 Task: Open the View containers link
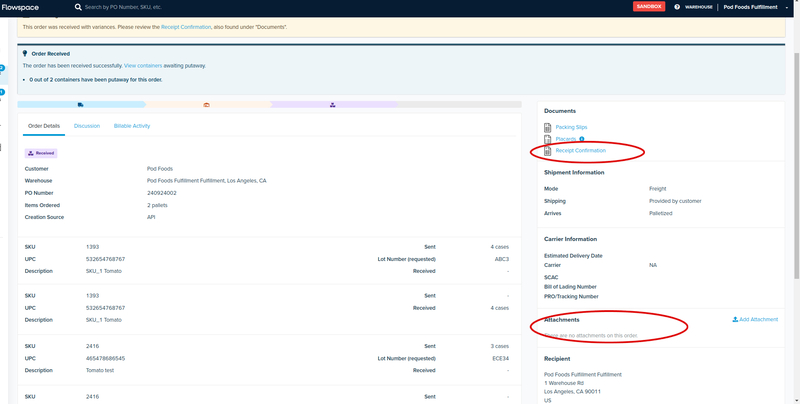(145, 64)
